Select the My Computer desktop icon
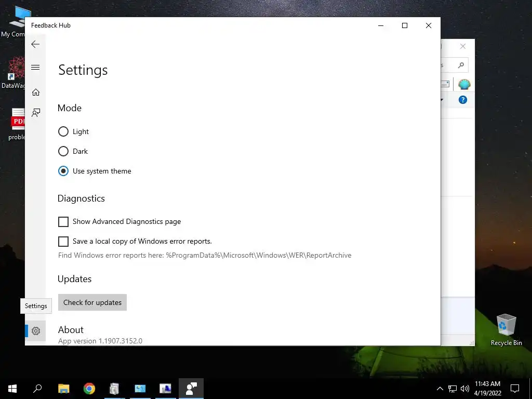The width and height of the screenshot is (532, 399). click(x=14, y=21)
